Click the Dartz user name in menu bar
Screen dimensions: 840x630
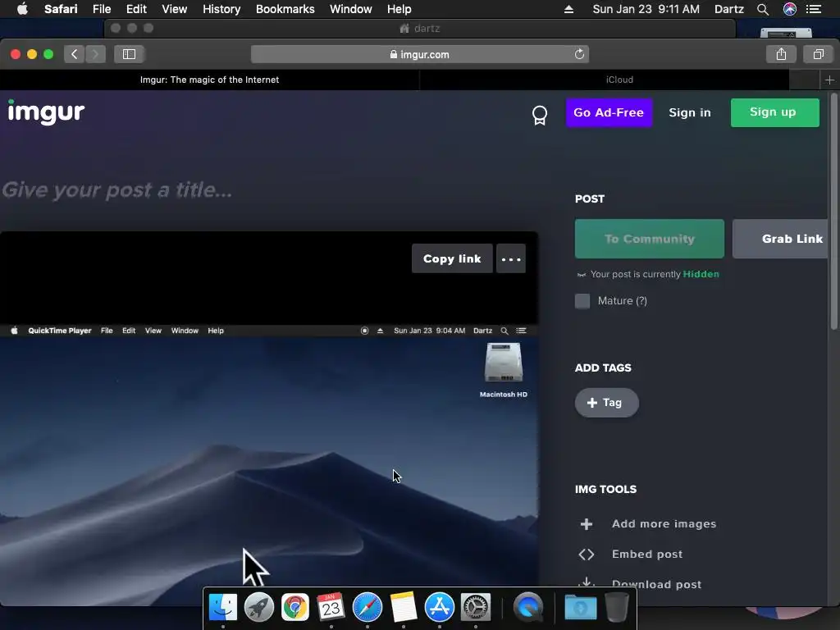pyautogui.click(x=728, y=9)
